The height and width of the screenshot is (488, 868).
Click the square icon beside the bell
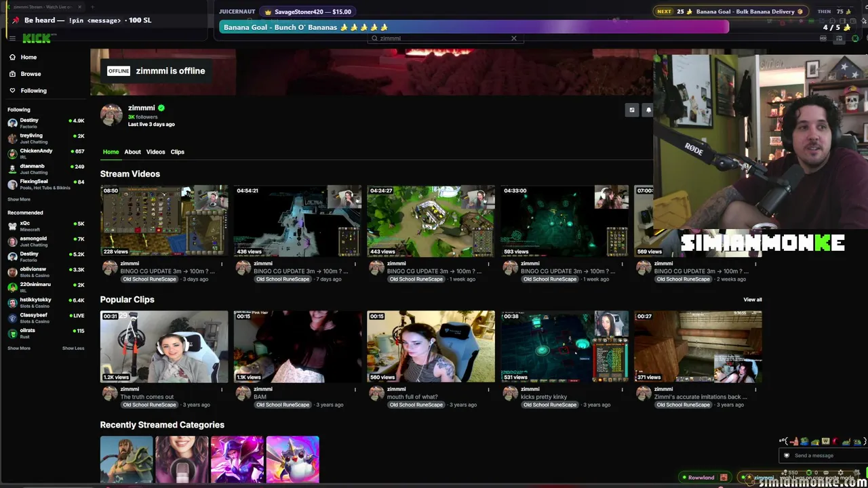632,110
